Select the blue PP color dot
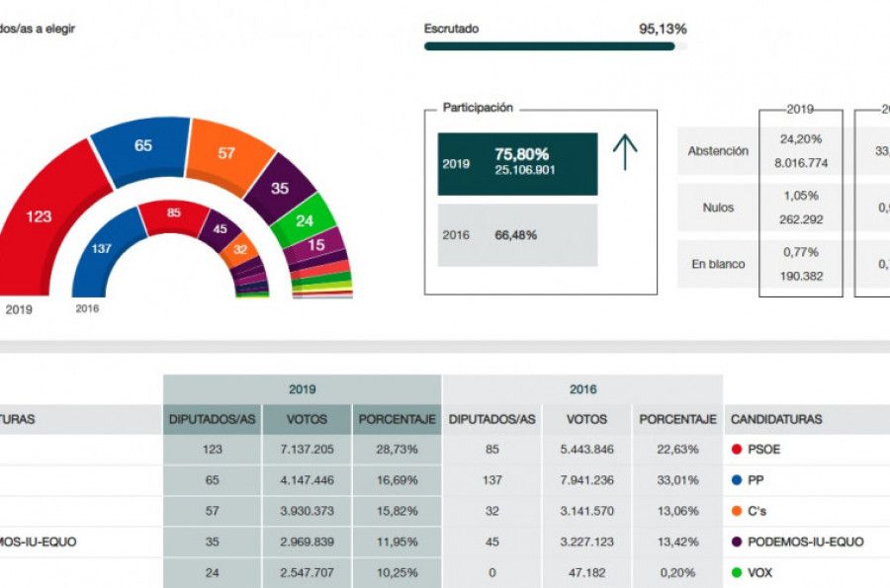The width and height of the screenshot is (890, 588). [737, 480]
